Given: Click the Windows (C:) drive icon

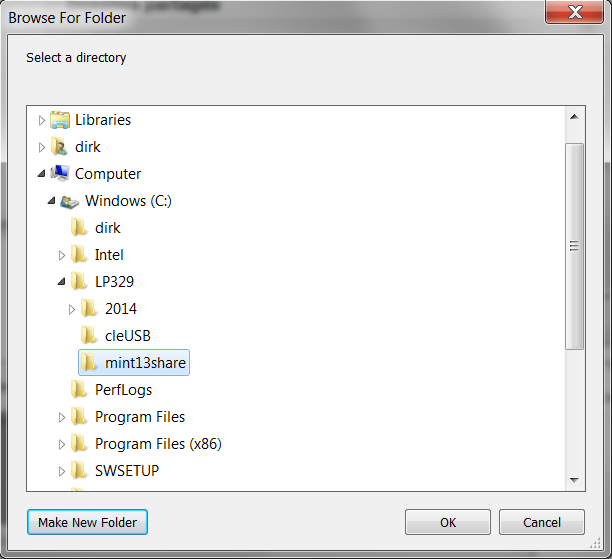Looking at the screenshot, I should (x=69, y=201).
